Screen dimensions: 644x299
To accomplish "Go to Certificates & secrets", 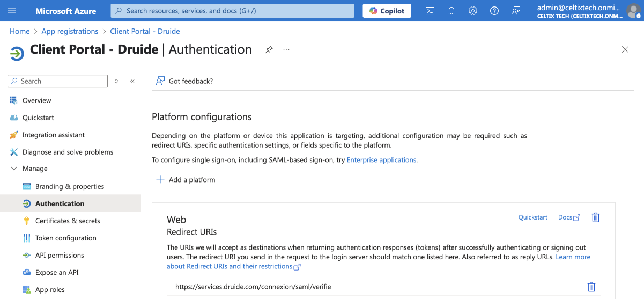I will (x=68, y=221).
